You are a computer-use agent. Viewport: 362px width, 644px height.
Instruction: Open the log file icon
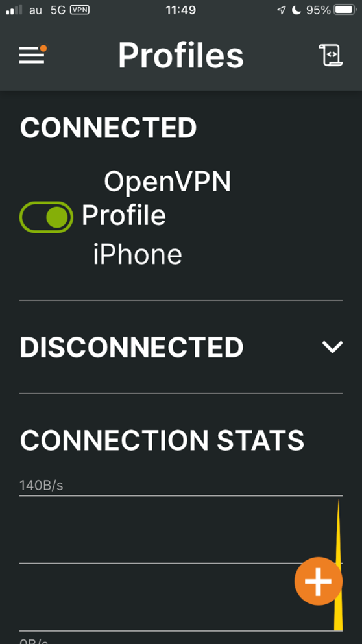pos(330,55)
